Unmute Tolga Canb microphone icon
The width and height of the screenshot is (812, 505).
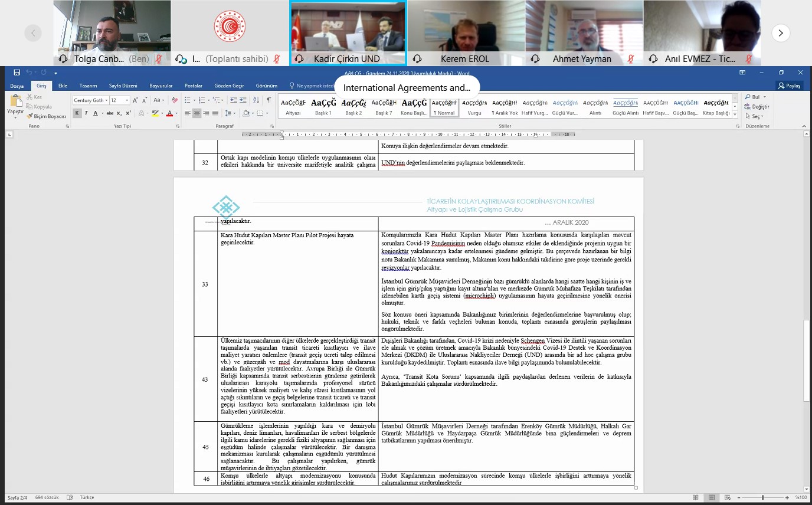pos(158,59)
